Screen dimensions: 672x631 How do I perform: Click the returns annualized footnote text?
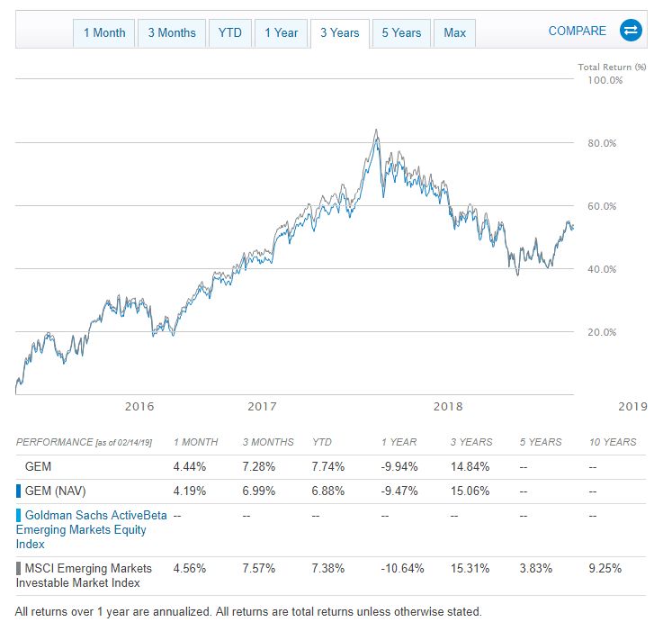click(x=248, y=611)
